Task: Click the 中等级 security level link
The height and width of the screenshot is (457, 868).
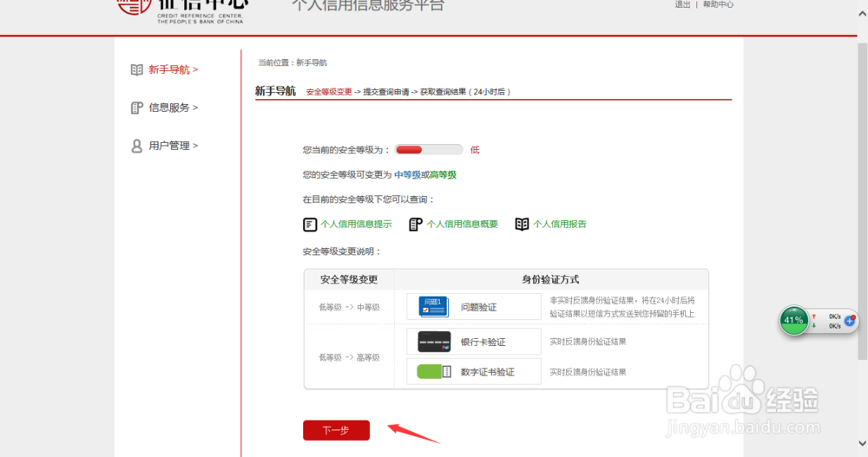Action: pos(407,175)
